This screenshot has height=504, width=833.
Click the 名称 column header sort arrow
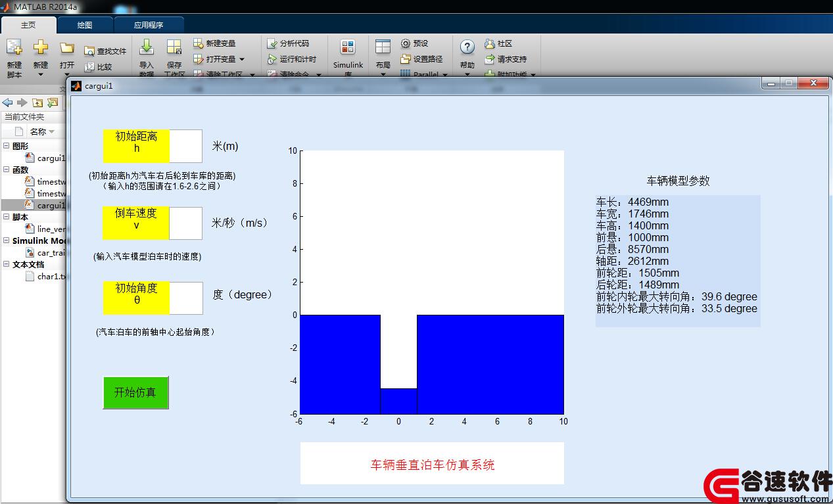pos(52,131)
